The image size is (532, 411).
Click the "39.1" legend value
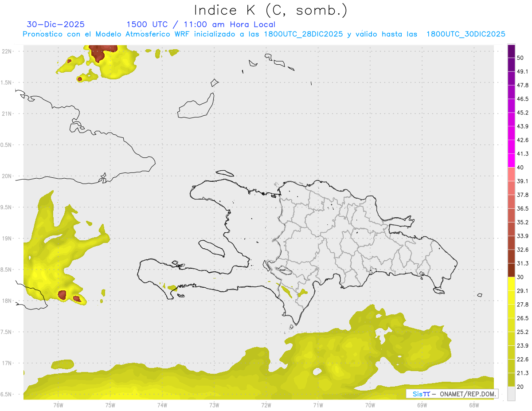(x=523, y=181)
